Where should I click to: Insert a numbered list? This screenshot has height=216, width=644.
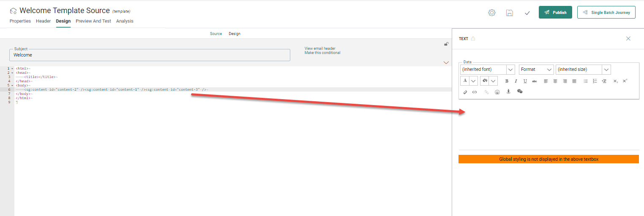pos(595,81)
